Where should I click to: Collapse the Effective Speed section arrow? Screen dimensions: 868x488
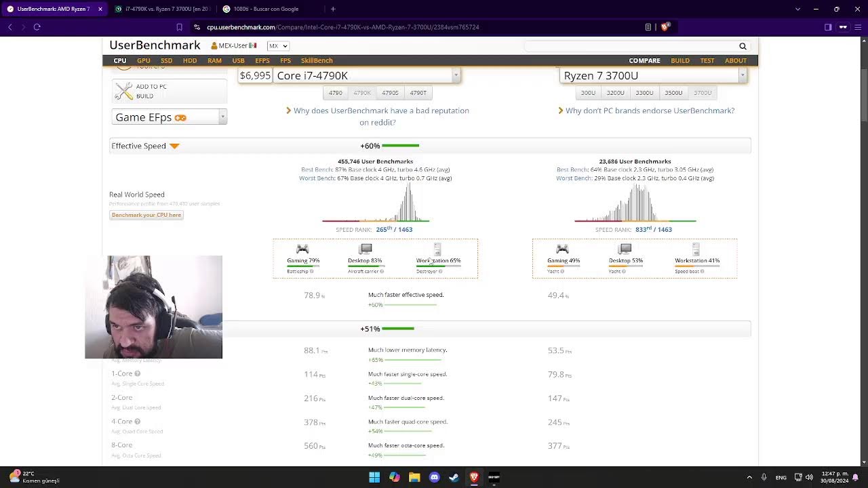(x=174, y=146)
